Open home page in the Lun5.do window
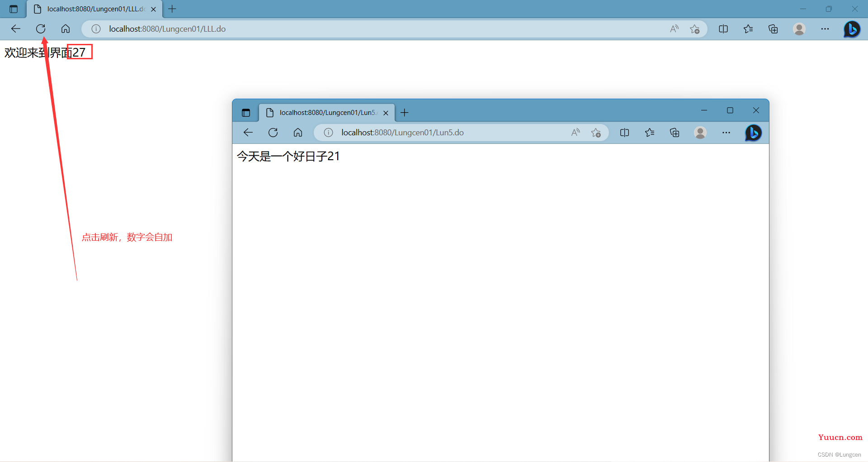This screenshot has width=868, height=462. 298,133
